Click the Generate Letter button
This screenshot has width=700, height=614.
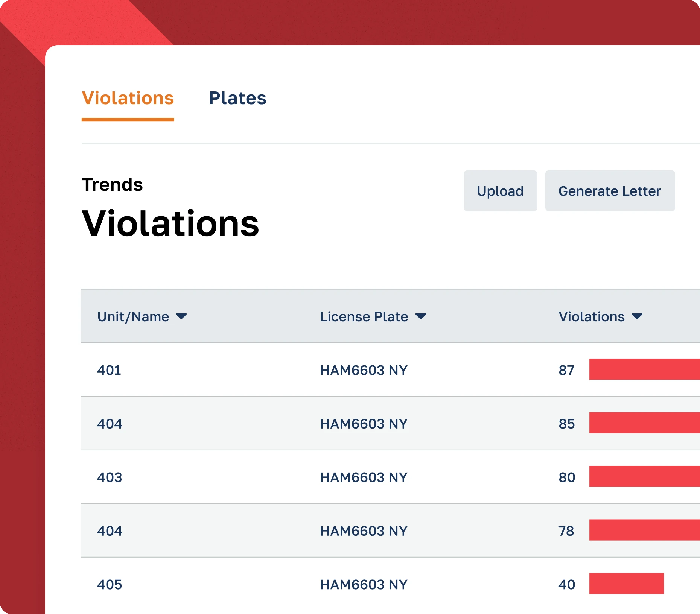(610, 191)
